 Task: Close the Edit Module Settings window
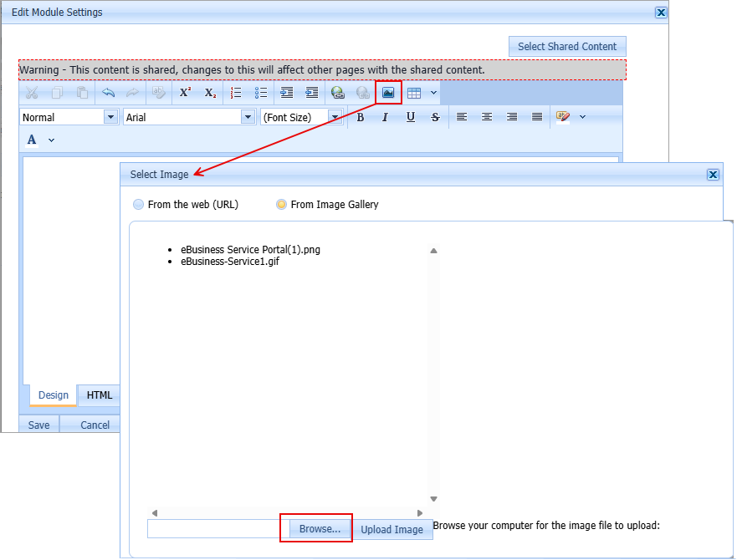661,13
